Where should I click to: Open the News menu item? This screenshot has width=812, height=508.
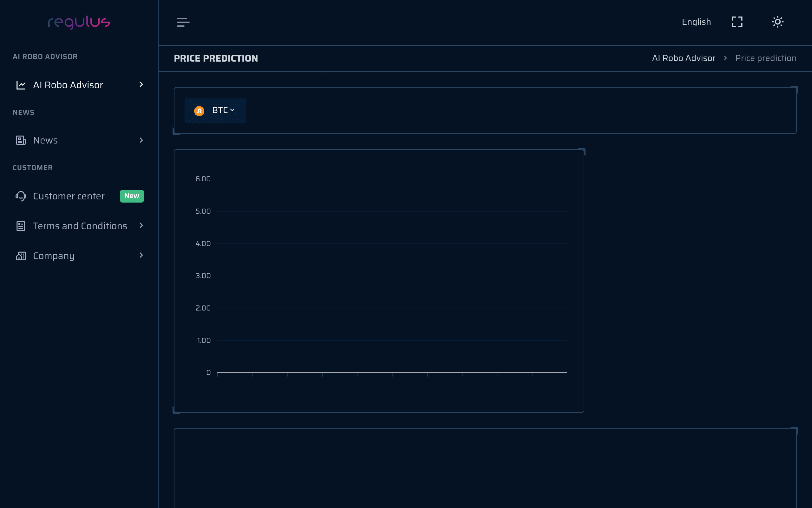(x=79, y=140)
